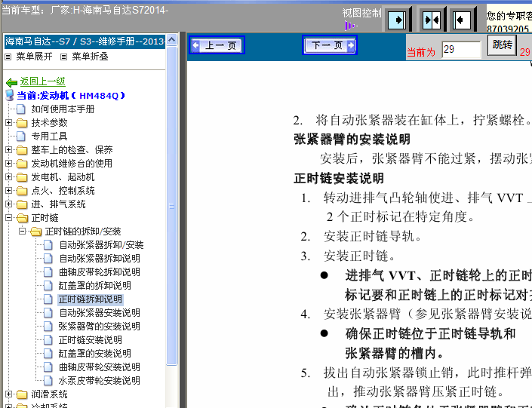This screenshot has width=532, height=408.
Task: Click open folder icon of 正时链
Action: (x=22, y=218)
